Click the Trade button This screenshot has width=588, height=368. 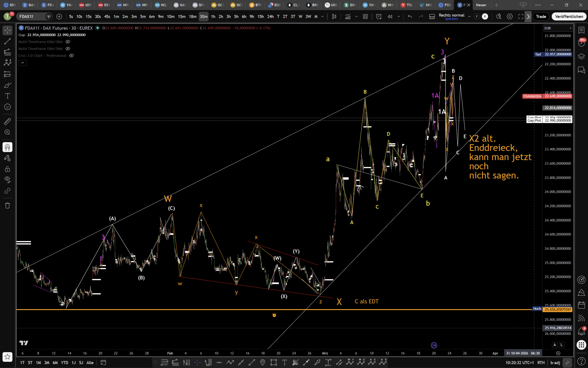tap(541, 16)
